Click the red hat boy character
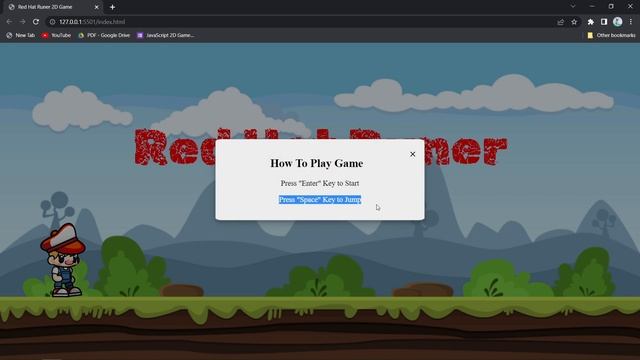The height and width of the screenshot is (360, 640). pos(63,260)
